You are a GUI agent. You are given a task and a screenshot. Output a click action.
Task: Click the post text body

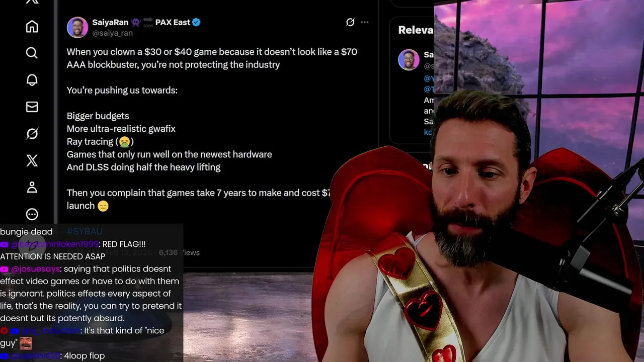(x=212, y=129)
